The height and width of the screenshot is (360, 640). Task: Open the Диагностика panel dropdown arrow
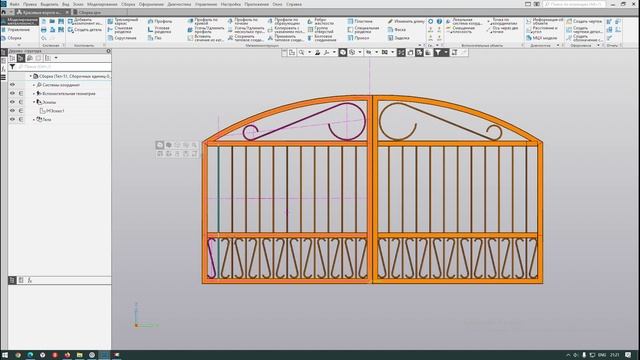pyautogui.click(x=558, y=45)
